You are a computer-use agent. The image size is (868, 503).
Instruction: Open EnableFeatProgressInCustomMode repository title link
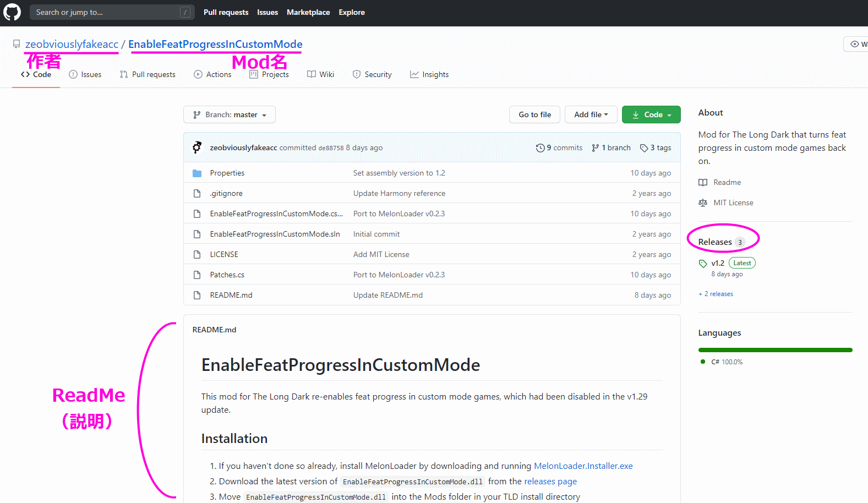click(215, 44)
